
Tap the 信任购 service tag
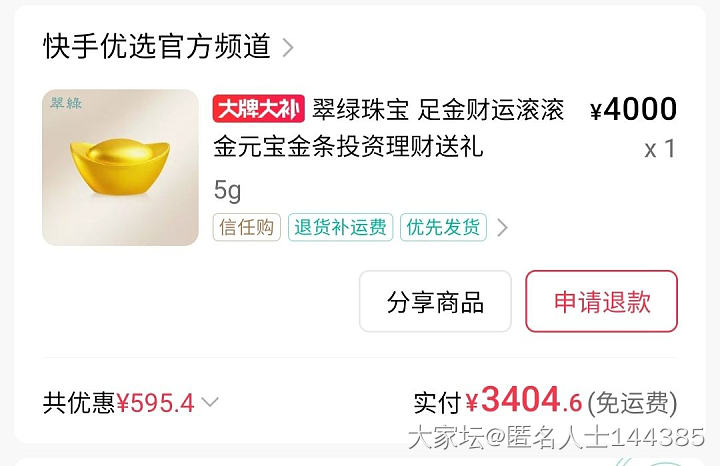point(247,227)
